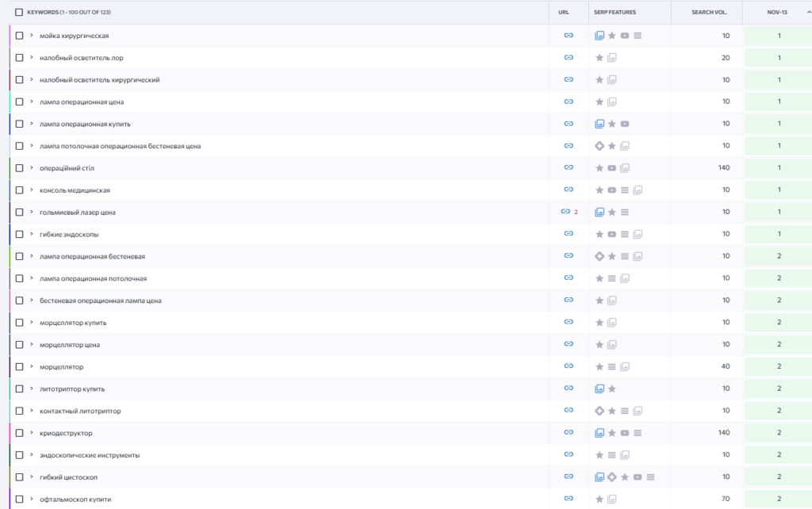Screen dimensions: 812x509
Task: Click search volume 140 for криодеструктор
Action: 724,432
